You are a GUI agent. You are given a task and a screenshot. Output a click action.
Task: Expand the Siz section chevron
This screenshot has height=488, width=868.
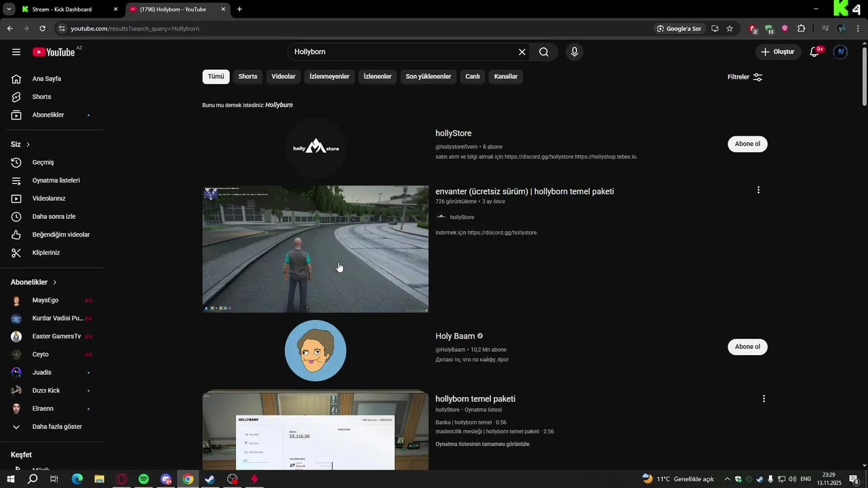[x=28, y=145]
